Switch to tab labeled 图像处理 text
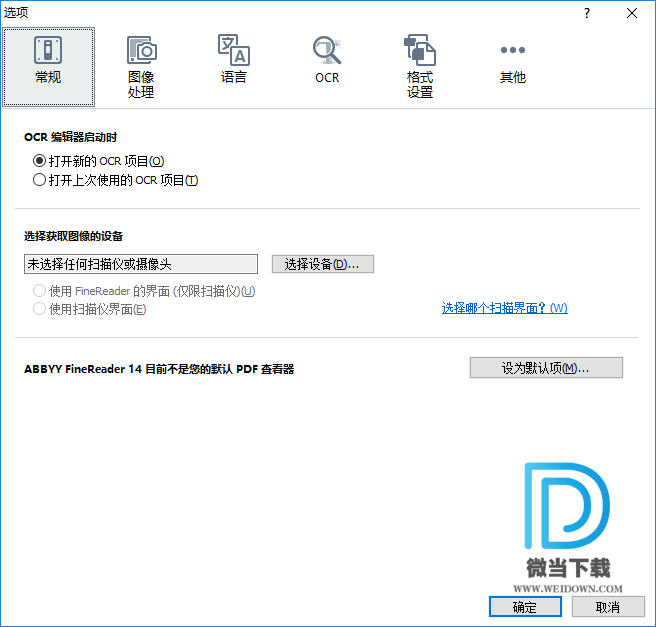Viewport: 656px width, 627px height. point(141,85)
